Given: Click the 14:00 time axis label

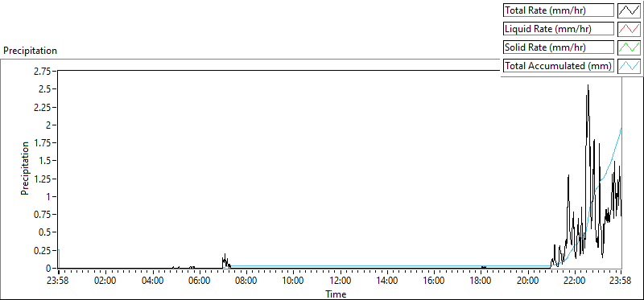Looking at the screenshot, I should coord(387,282).
